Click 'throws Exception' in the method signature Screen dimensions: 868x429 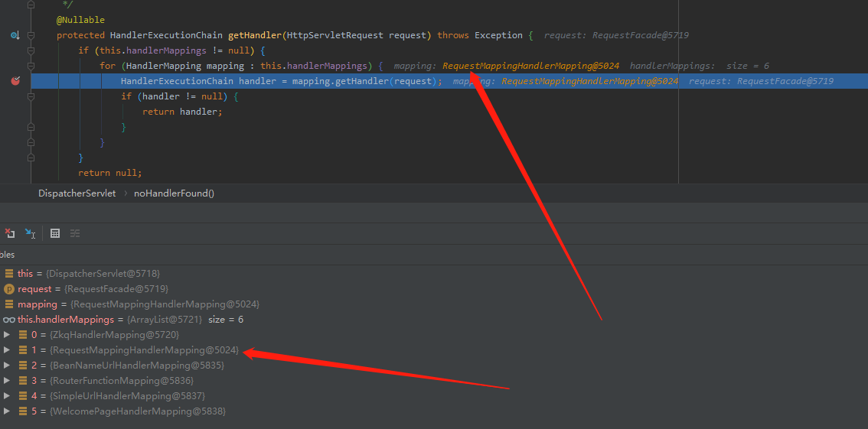coord(480,35)
